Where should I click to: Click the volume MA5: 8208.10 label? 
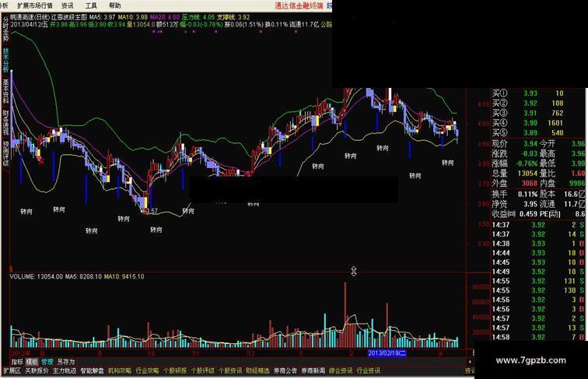click(83, 276)
